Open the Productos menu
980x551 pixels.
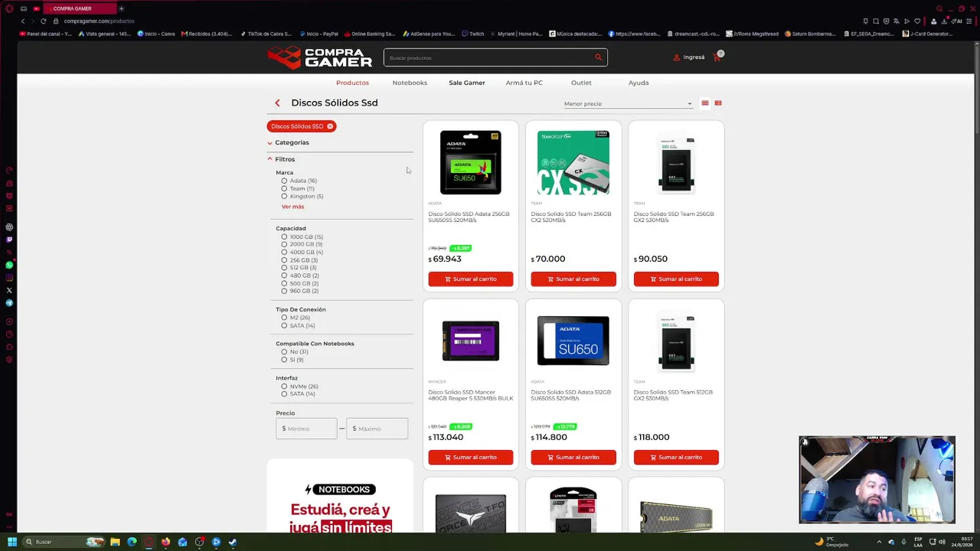pyautogui.click(x=352, y=83)
